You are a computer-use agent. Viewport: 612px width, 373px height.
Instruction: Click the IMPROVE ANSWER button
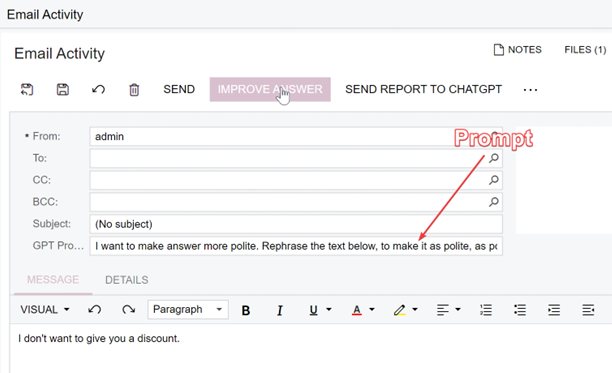click(x=270, y=89)
